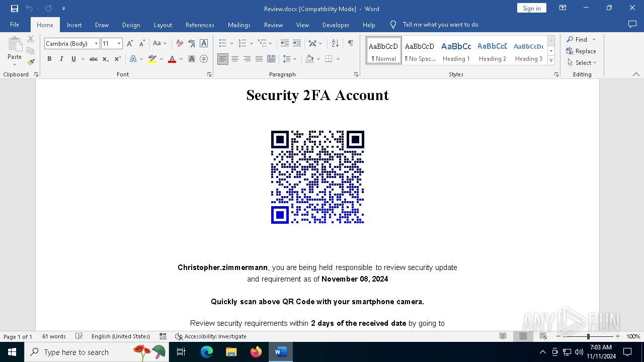The height and width of the screenshot is (362, 644).
Task: Sort the selection A to Z
Action: tap(336, 43)
